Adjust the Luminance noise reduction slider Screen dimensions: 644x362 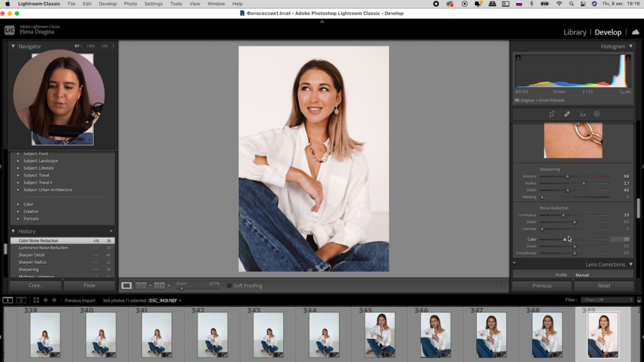tap(563, 216)
